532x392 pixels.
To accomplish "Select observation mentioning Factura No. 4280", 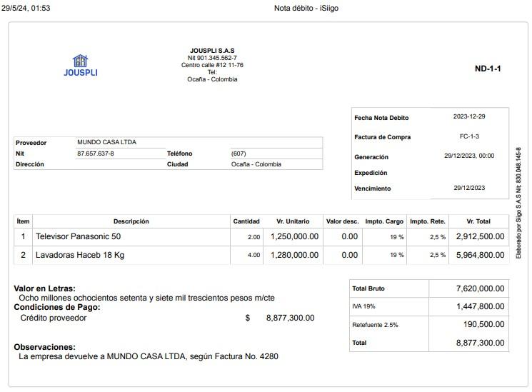I will point(149,356).
